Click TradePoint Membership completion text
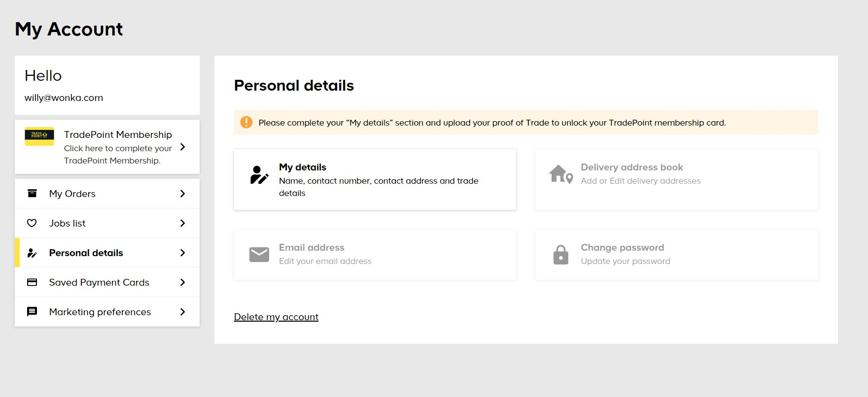This screenshot has width=868, height=397. (x=118, y=154)
